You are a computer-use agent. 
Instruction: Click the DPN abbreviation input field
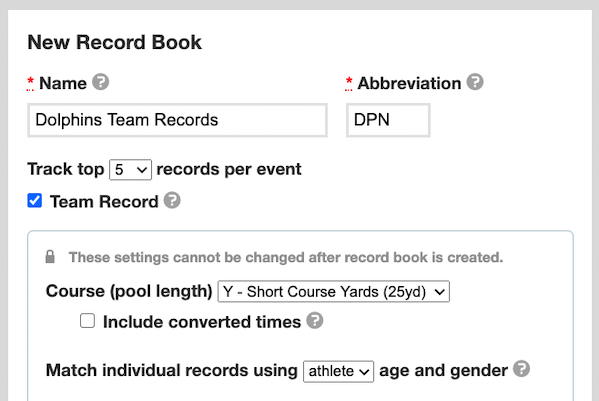388,120
